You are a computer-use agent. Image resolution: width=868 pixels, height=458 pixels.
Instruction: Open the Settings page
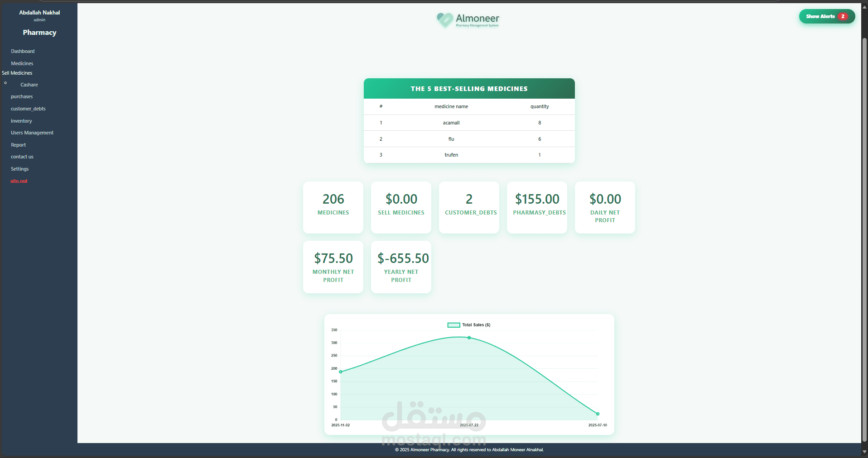tap(19, 168)
